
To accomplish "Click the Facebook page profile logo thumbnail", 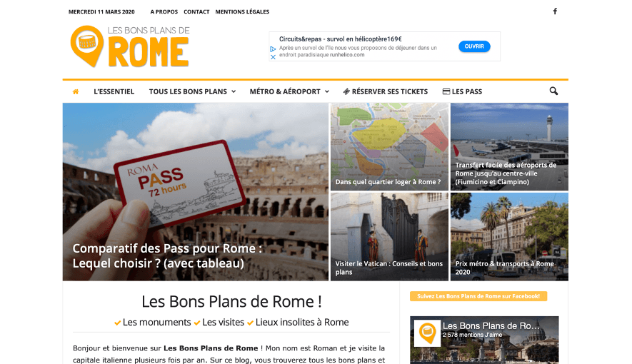I will click(427, 333).
